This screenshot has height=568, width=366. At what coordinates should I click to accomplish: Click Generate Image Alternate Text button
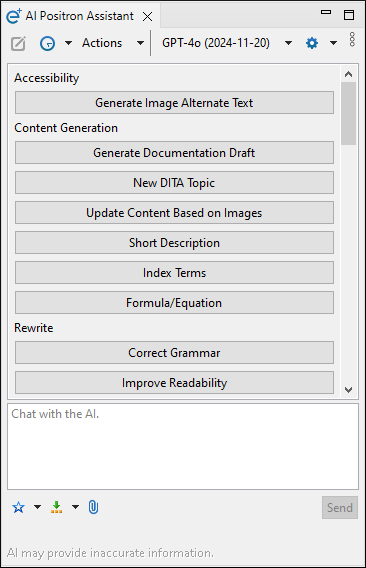click(x=174, y=103)
